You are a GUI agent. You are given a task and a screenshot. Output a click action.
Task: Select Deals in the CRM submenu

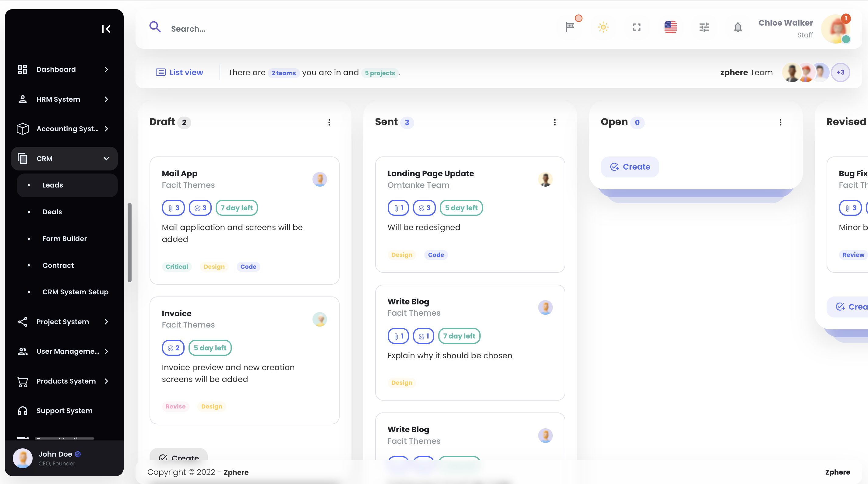click(52, 212)
